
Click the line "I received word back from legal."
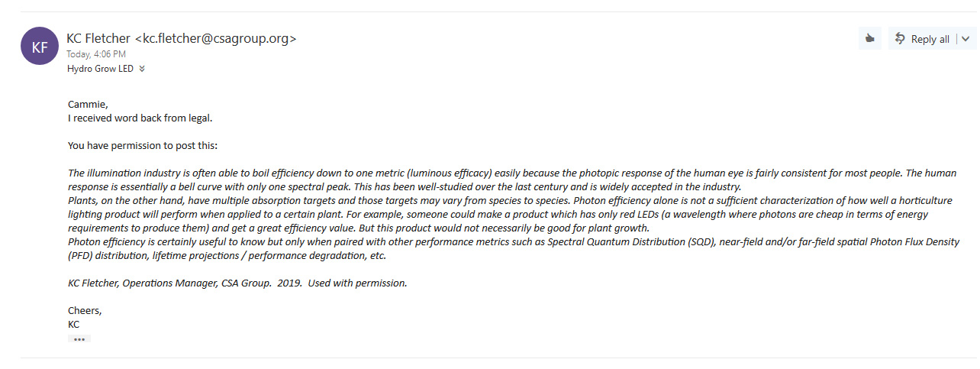click(x=140, y=118)
